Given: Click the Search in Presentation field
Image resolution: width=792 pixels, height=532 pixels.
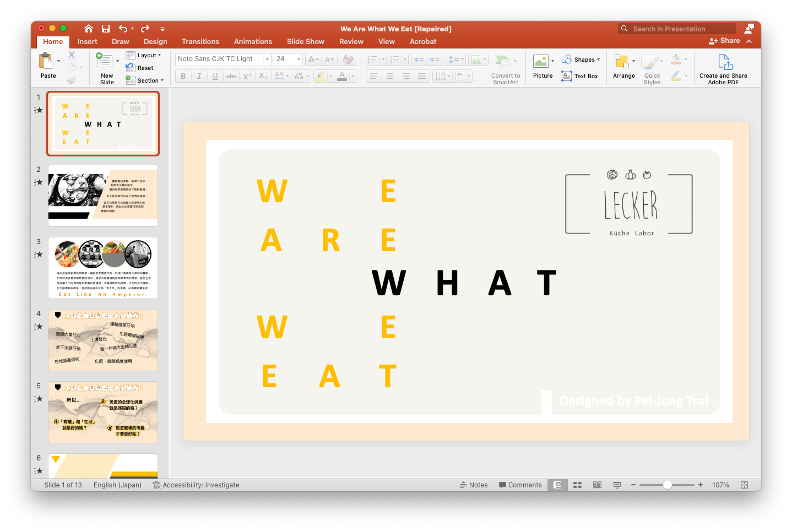Looking at the screenshot, I should tap(677, 29).
